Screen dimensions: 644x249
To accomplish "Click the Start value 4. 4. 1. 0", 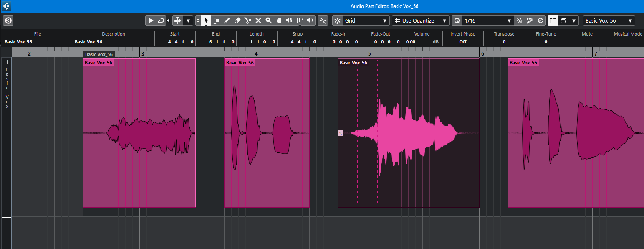I will pyautogui.click(x=181, y=42).
